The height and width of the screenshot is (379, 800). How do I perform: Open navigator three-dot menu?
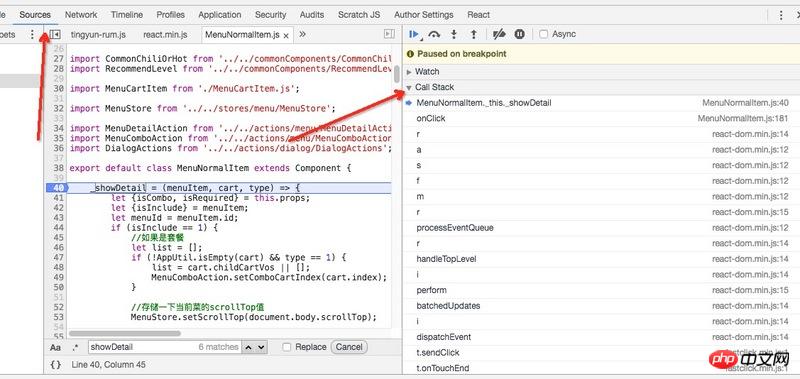click(x=32, y=34)
